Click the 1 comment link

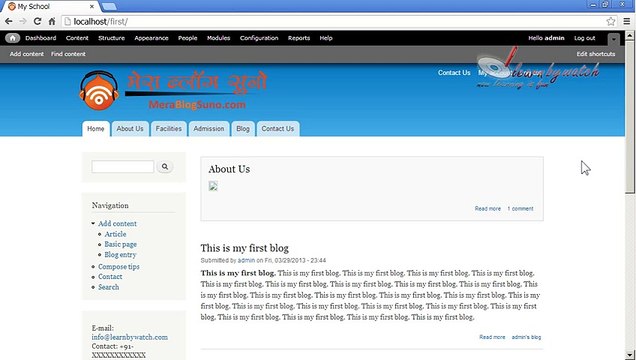point(520,209)
